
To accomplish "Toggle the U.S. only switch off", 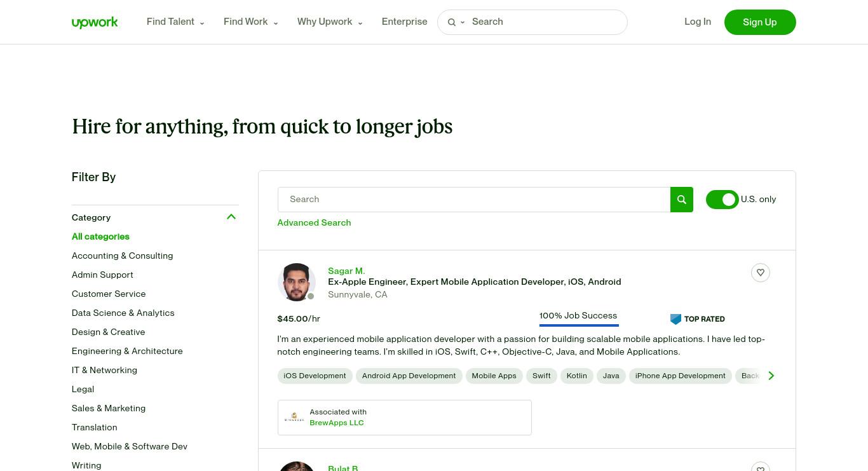I will click(722, 200).
